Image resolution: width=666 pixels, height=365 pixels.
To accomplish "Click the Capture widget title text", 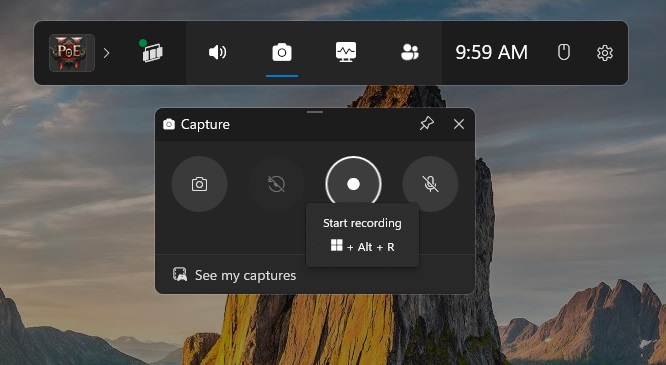I will tap(205, 124).
